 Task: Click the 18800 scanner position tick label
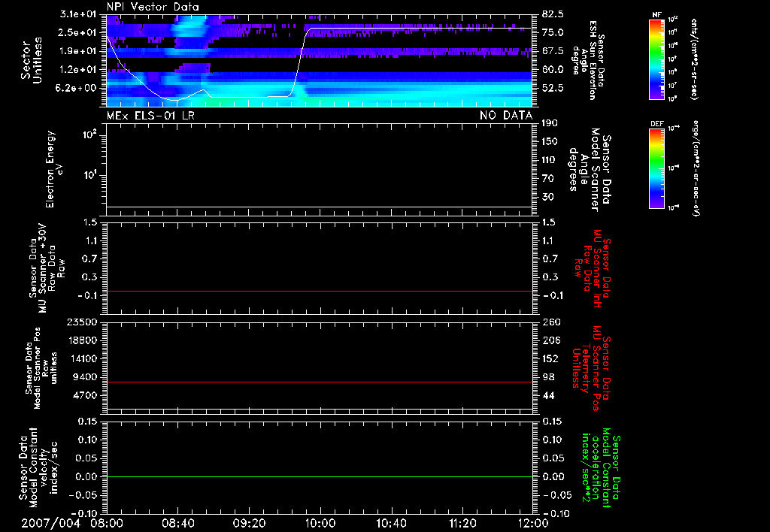[83, 340]
